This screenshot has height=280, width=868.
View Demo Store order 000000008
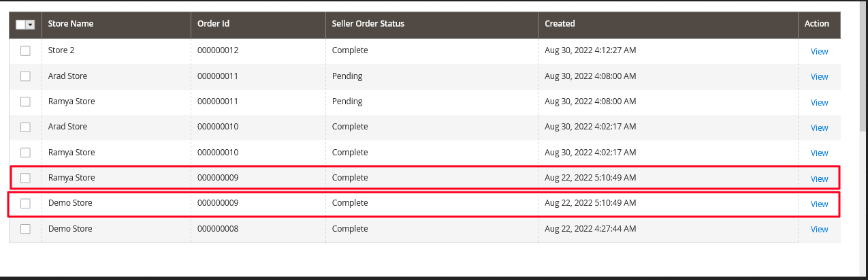coord(819,230)
